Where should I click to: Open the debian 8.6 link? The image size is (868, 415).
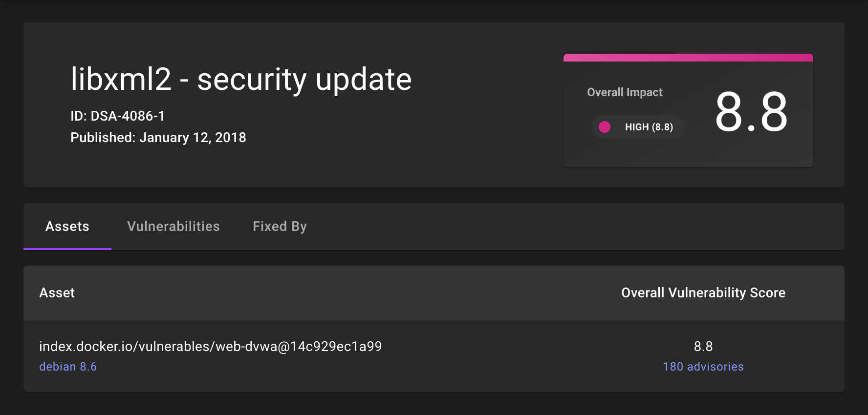point(68,366)
